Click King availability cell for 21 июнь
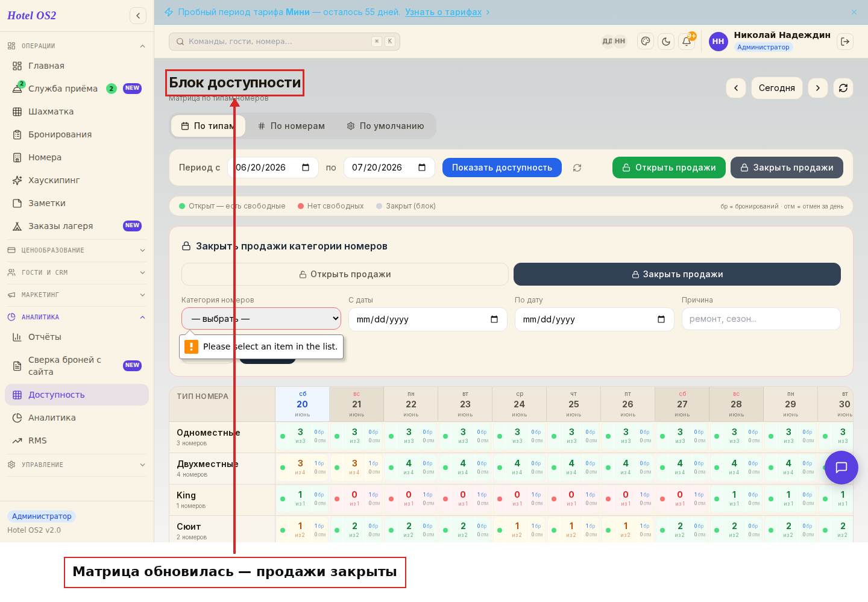868x602 pixels. (357, 499)
